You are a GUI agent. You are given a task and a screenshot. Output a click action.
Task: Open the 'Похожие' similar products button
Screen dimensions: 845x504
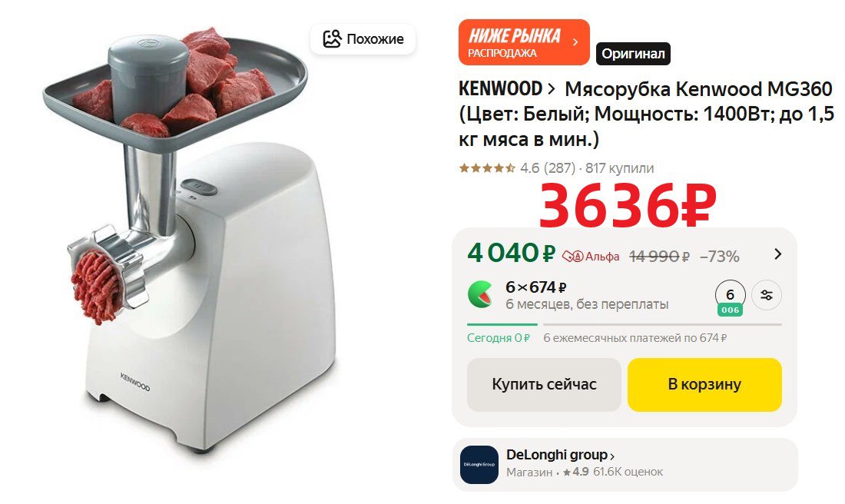pos(363,39)
